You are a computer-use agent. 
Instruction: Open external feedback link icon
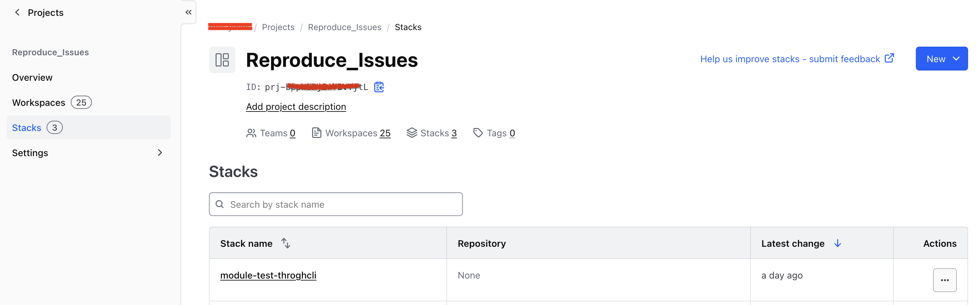(889, 58)
